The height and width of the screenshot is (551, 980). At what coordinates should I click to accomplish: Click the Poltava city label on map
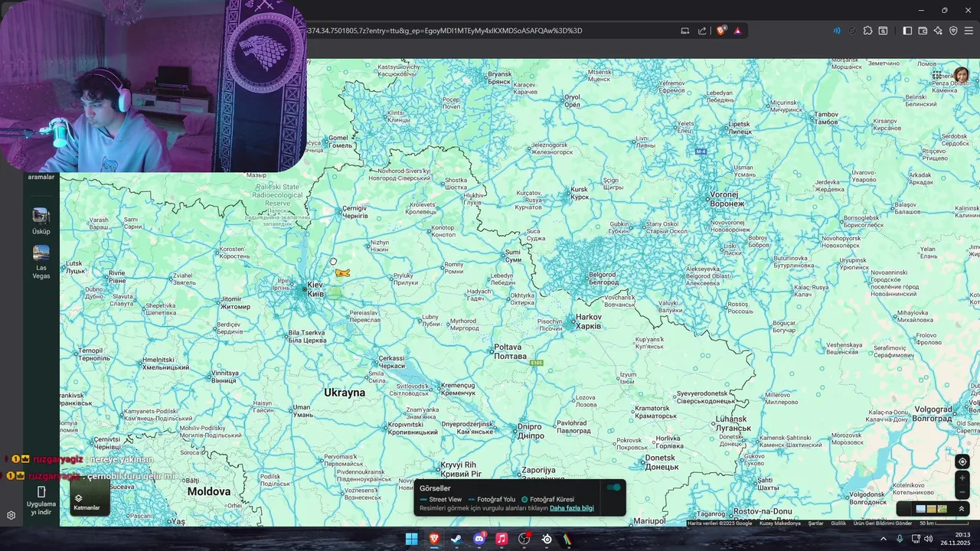coord(511,352)
